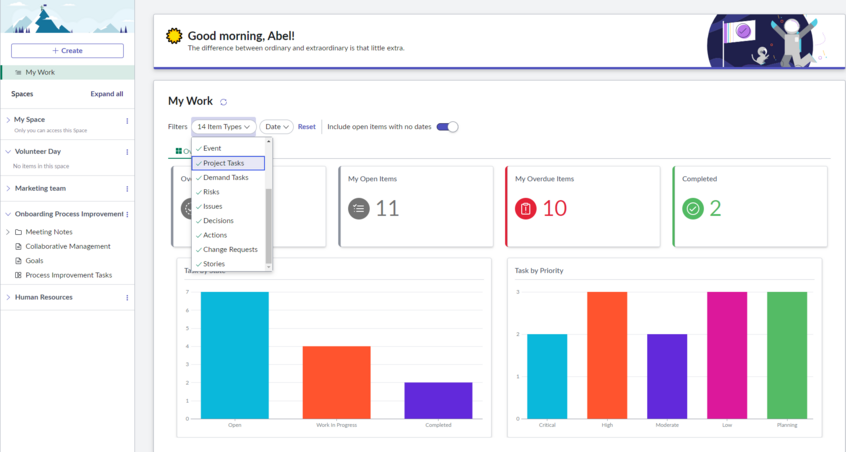Click the Reset filters link

click(306, 127)
